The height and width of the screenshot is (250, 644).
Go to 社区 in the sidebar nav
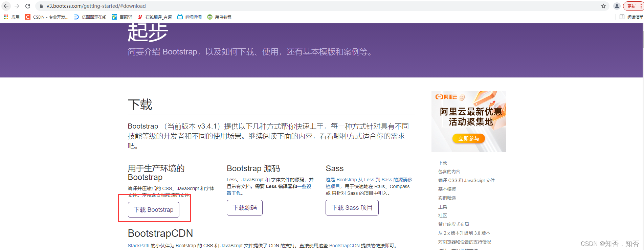click(x=443, y=215)
